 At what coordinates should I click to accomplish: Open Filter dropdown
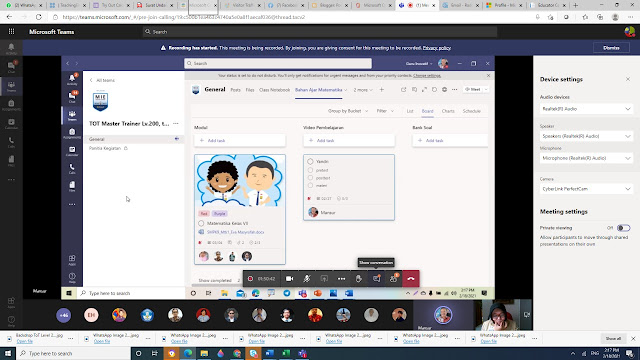click(385, 111)
